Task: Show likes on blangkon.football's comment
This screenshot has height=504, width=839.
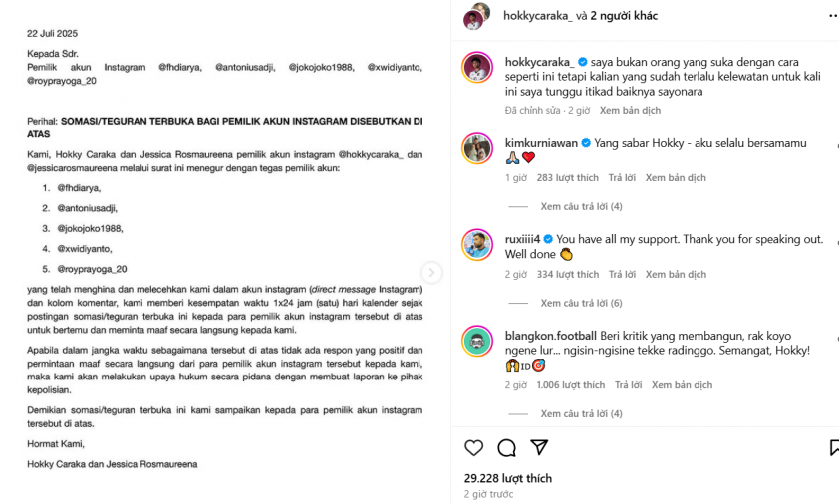Action: (570, 384)
